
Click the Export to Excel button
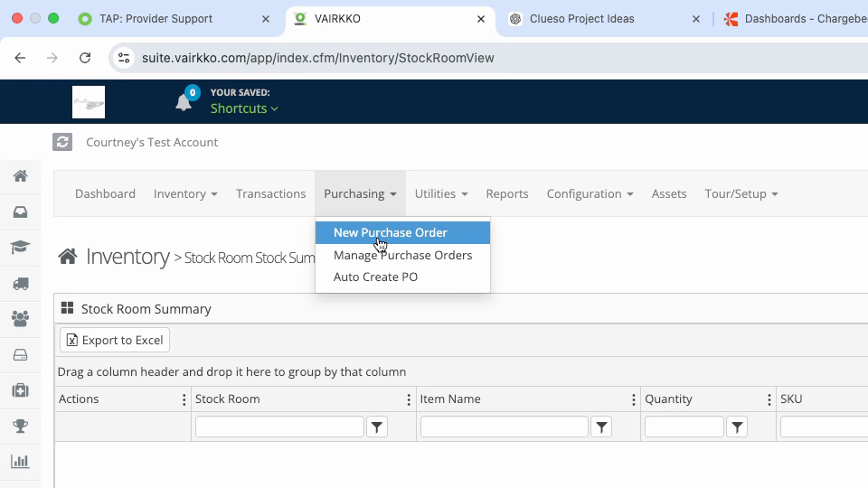(115, 340)
